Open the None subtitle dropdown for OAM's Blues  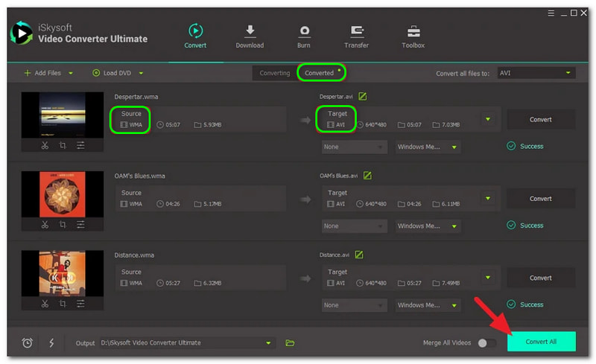pos(355,226)
